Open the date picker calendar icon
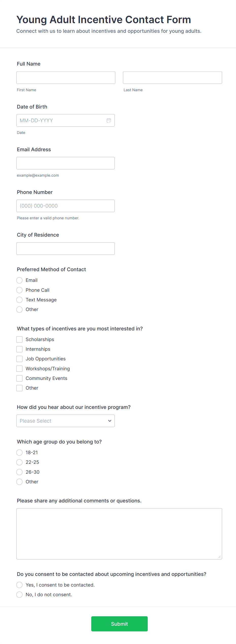The height and width of the screenshot is (644, 236). (x=109, y=120)
